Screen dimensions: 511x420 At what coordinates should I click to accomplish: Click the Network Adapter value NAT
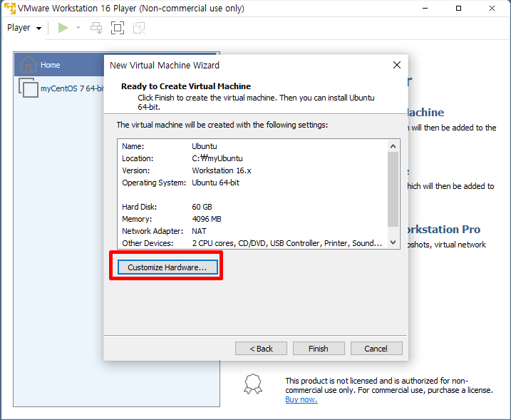199,231
